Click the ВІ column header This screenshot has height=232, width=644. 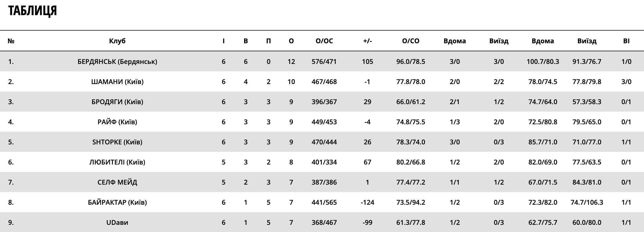626,41
